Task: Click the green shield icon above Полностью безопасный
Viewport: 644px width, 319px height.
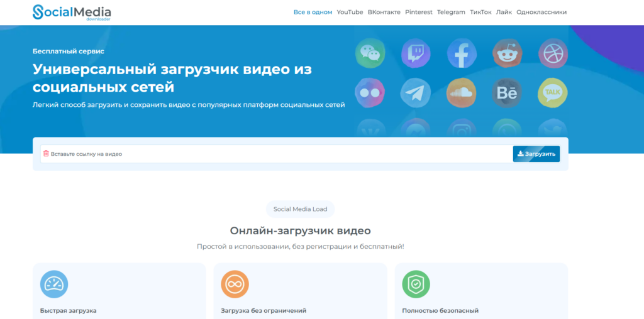Action: (416, 284)
